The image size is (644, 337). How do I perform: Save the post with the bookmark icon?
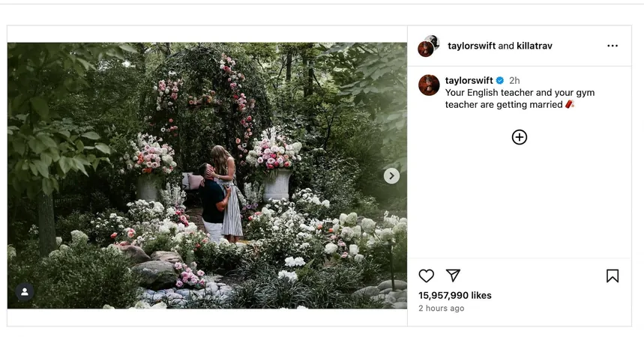coord(613,276)
